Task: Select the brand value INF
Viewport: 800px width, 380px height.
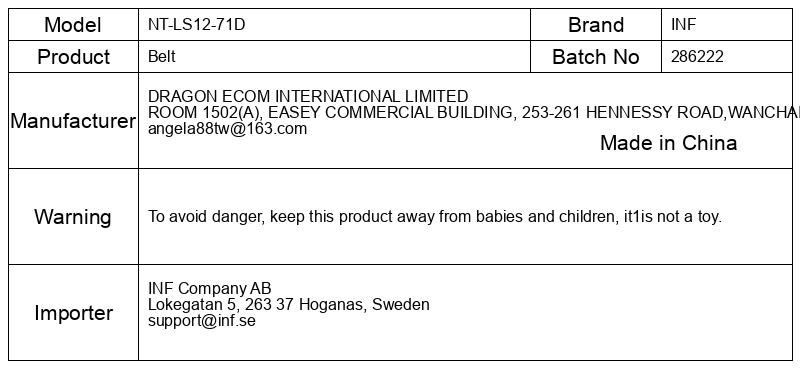Action: click(683, 24)
